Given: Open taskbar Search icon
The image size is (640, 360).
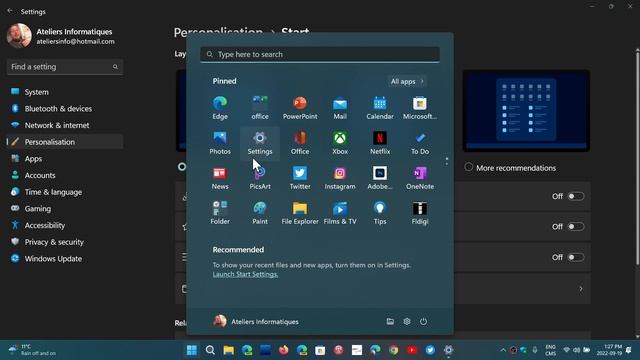Looking at the screenshot, I should pyautogui.click(x=210, y=350).
